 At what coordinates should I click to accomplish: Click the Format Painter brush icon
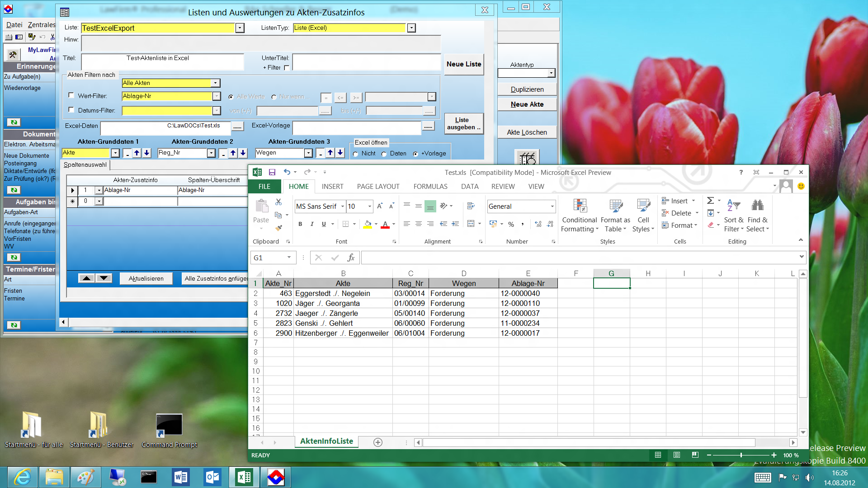point(278,228)
